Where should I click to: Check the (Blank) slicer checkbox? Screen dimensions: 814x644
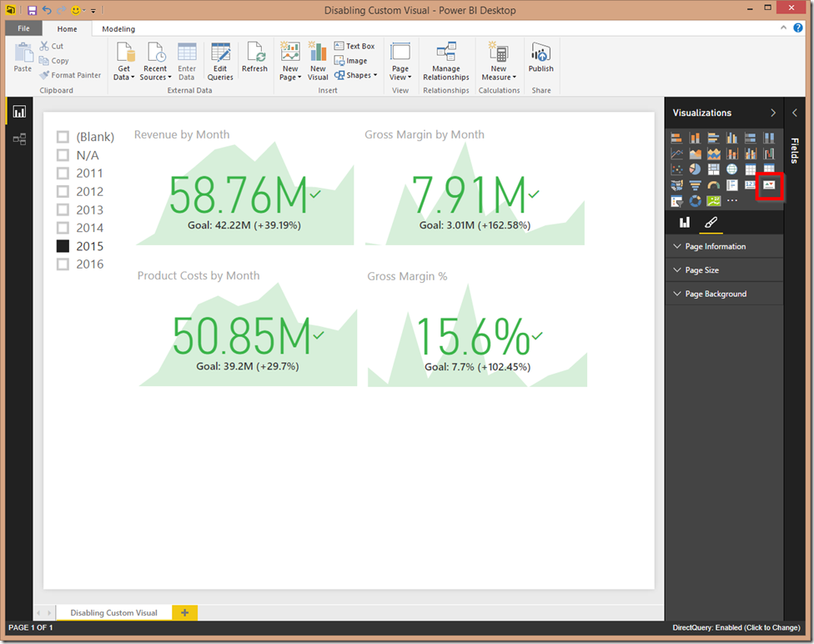(x=63, y=137)
